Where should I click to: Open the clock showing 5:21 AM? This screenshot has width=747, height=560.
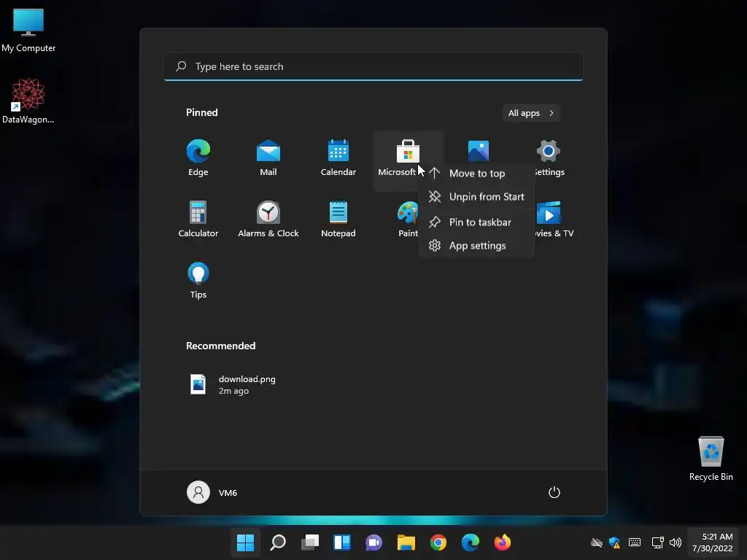pos(712,542)
